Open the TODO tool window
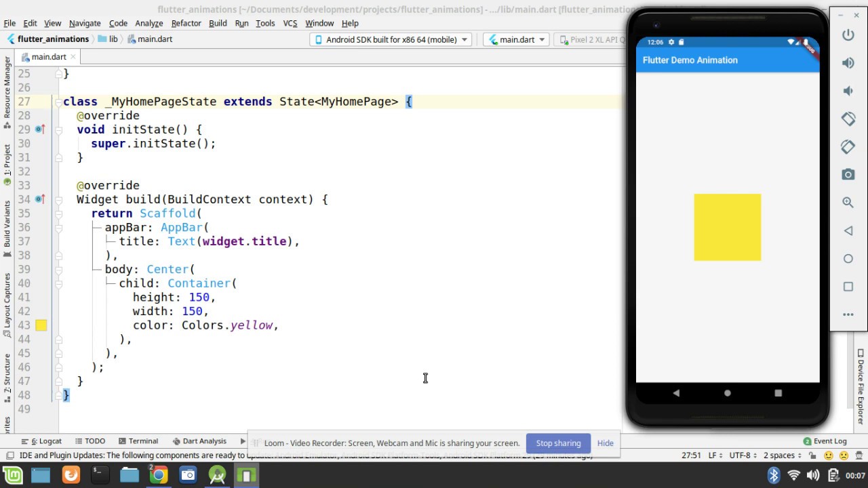This screenshot has width=868, height=488. pyautogui.click(x=90, y=441)
